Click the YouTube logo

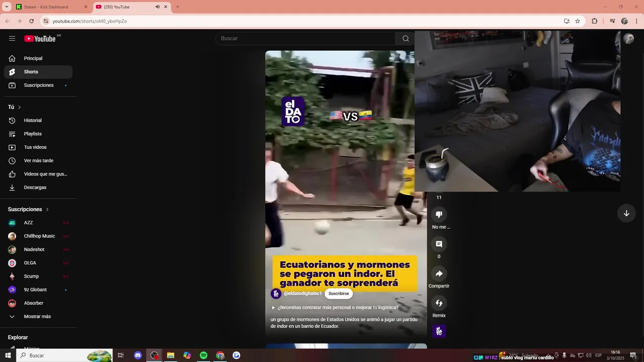click(x=40, y=39)
